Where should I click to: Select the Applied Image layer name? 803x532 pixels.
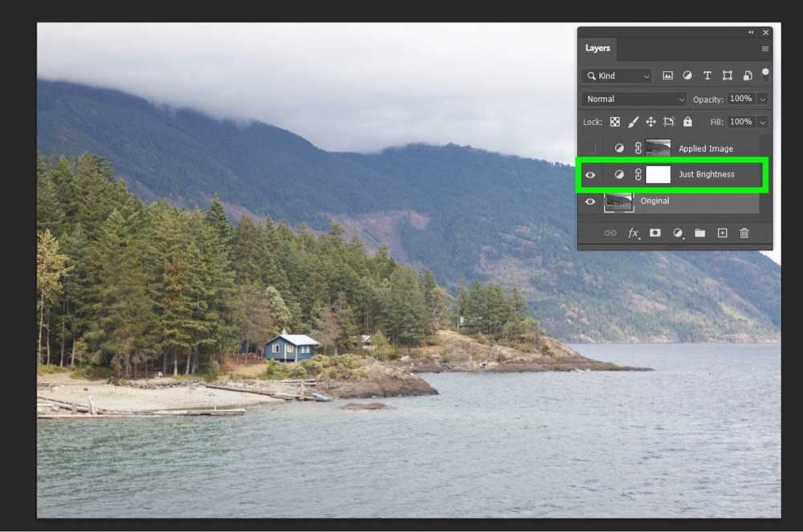coord(706,148)
